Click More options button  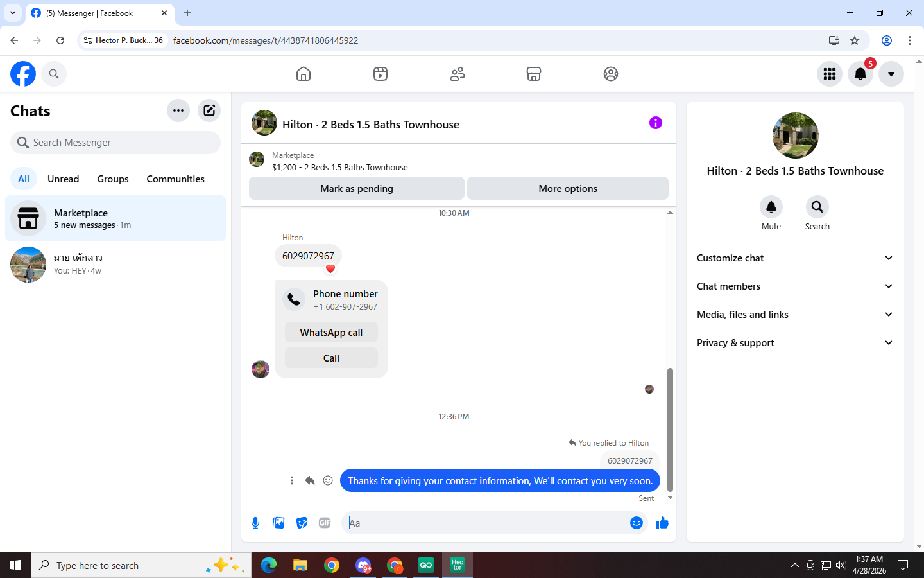tap(568, 189)
